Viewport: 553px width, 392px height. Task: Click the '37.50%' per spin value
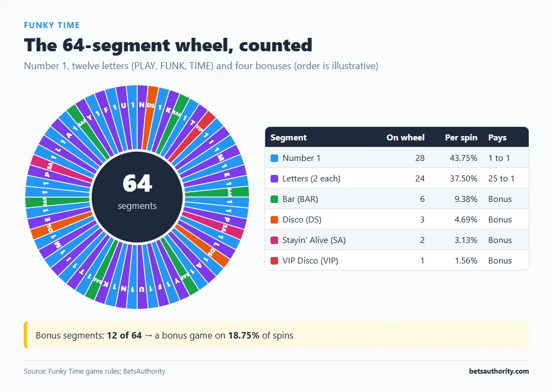coord(463,178)
